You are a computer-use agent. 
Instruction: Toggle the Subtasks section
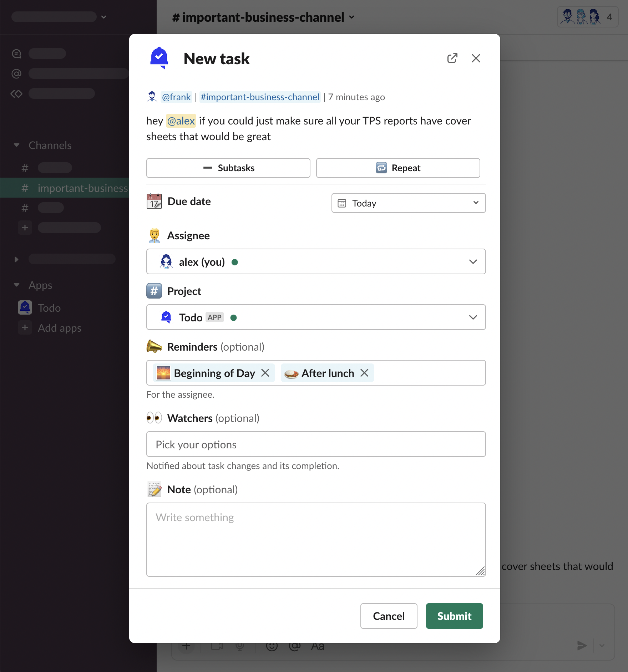click(x=228, y=168)
